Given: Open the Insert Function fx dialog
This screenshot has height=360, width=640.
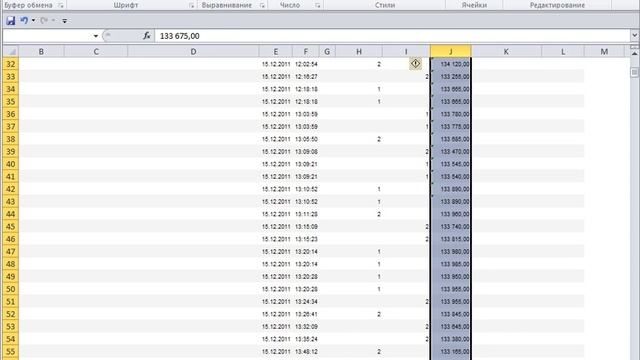Looking at the screenshot, I should pos(147,36).
